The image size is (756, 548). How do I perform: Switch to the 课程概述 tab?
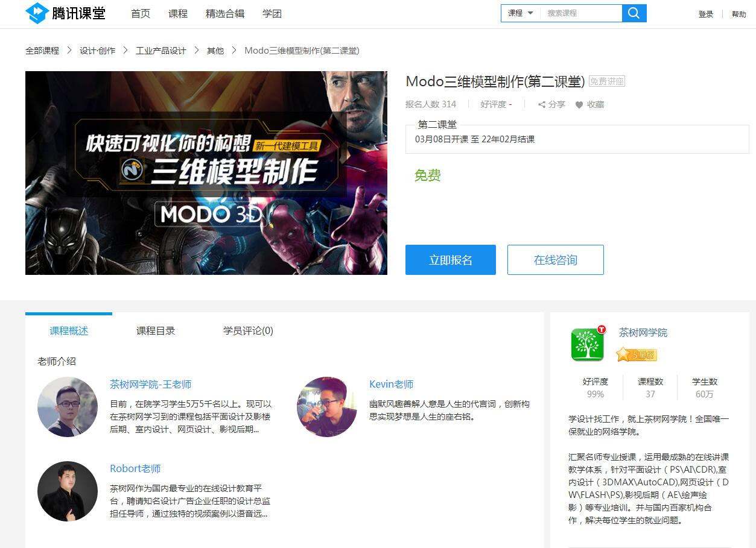69,330
